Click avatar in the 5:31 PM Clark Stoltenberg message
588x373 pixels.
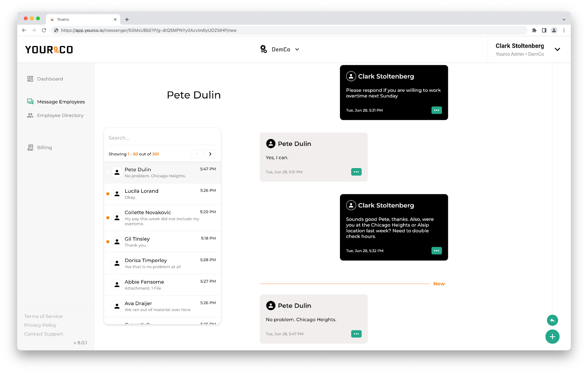tap(351, 76)
